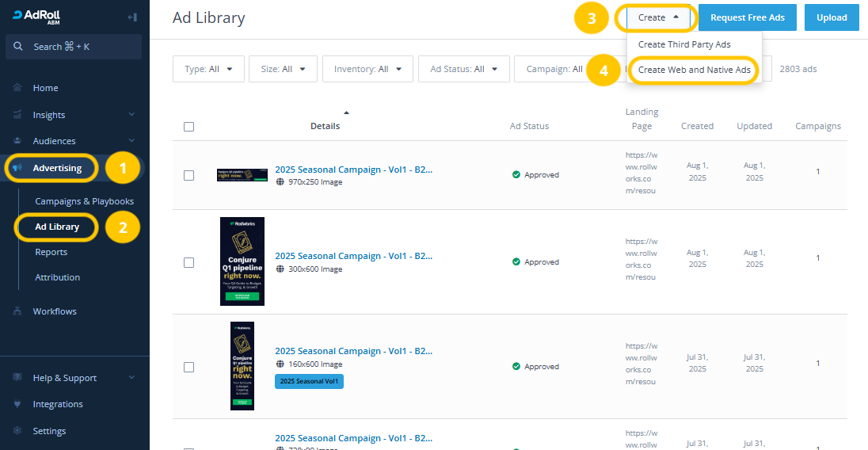Image resolution: width=868 pixels, height=450 pixels.
Task: Toggle the select-all checkbox in table header
Action: click(x=188, y=127)
